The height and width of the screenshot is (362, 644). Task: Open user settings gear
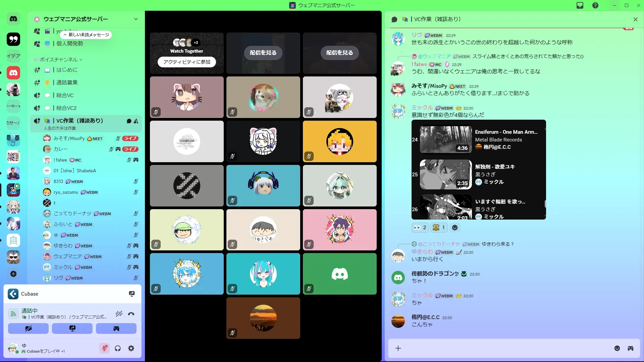[x=131, y=348]
